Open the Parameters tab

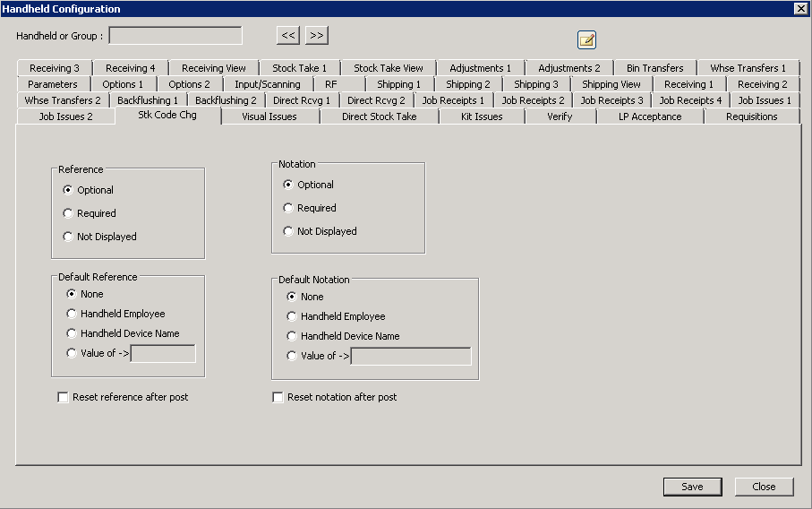[x=53, y=84]
